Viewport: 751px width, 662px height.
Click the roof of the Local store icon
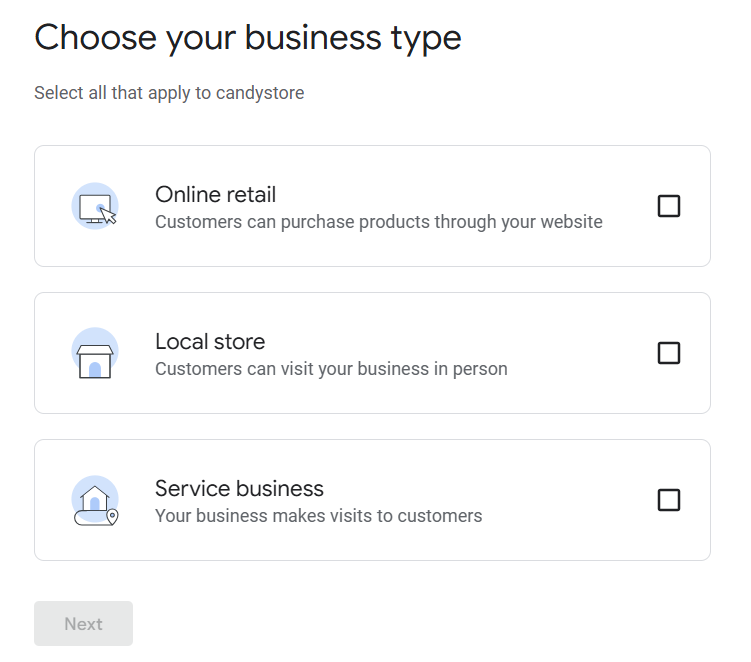point(95,350)
